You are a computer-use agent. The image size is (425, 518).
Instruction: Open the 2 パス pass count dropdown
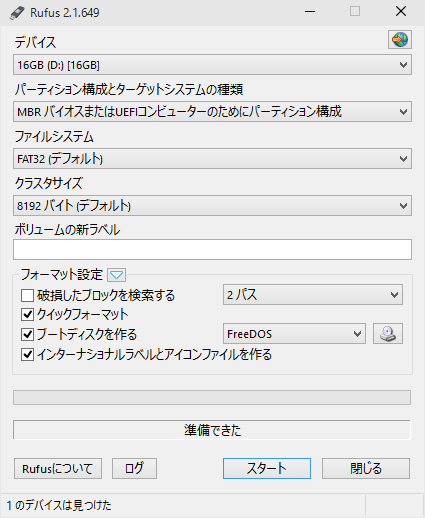[x=313, y=295]
